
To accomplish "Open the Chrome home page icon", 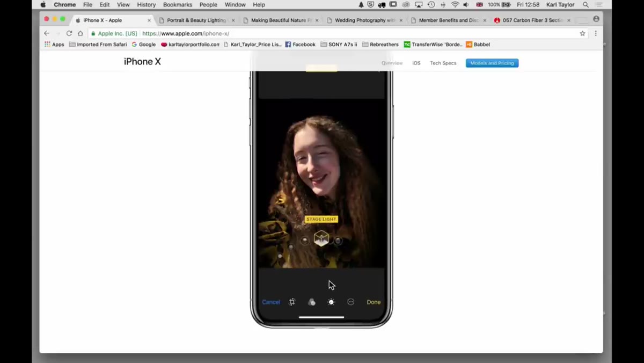I will click(x=80, y=33).
